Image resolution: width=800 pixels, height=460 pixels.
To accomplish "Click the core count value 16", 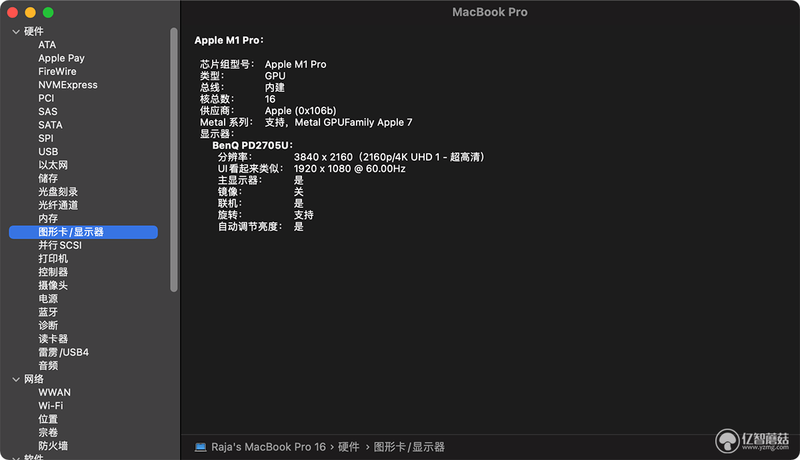I will [x=270, y=99].
